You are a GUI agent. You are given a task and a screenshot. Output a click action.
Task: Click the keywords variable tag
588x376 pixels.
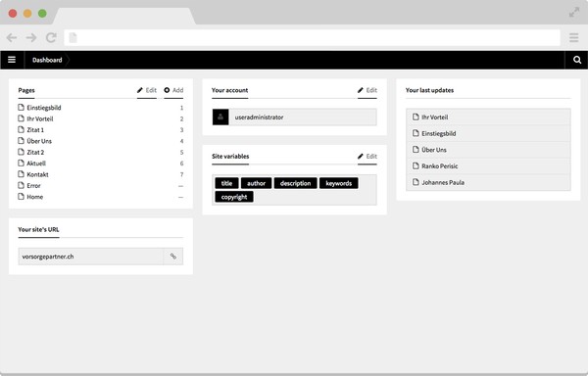[339, 183]
